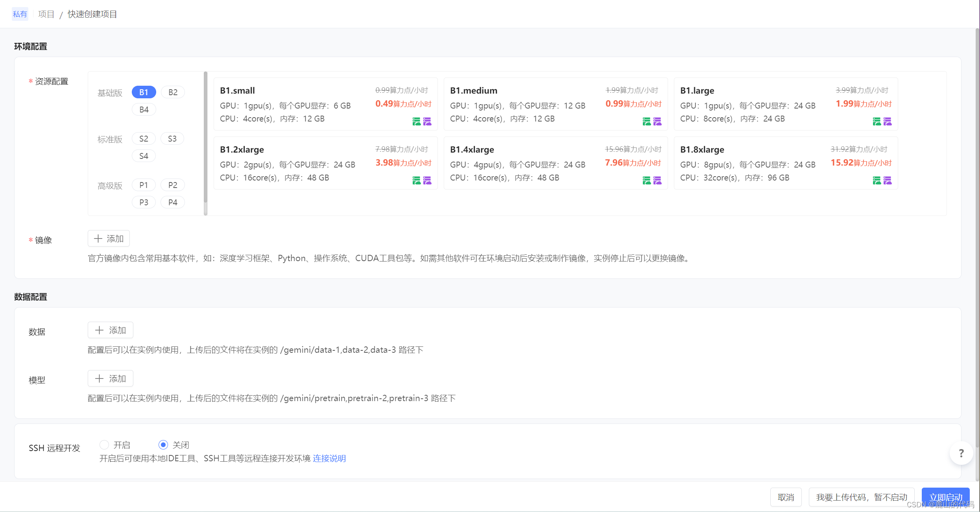
Task: Click green cloud-server icon on B1.2xlarge card
Action: [416, 180]
